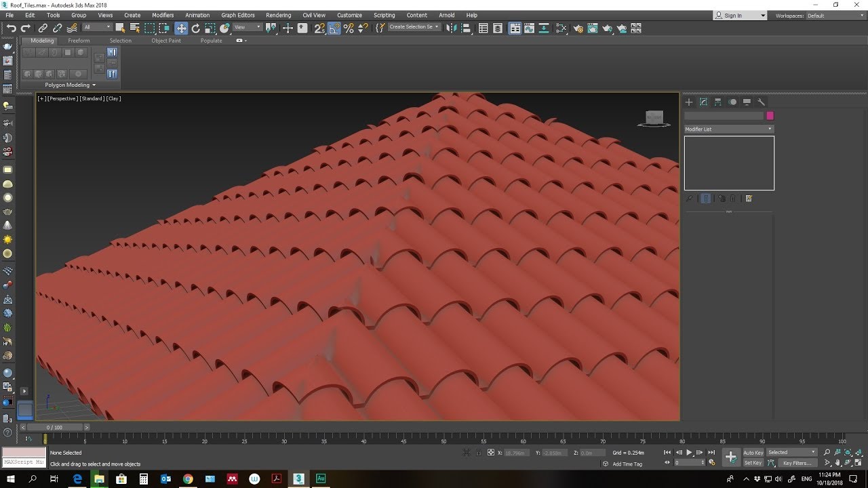Activate the Select and Rotate tool
Image resolution: width=868 pixels, height=488 pixels.
196,28
